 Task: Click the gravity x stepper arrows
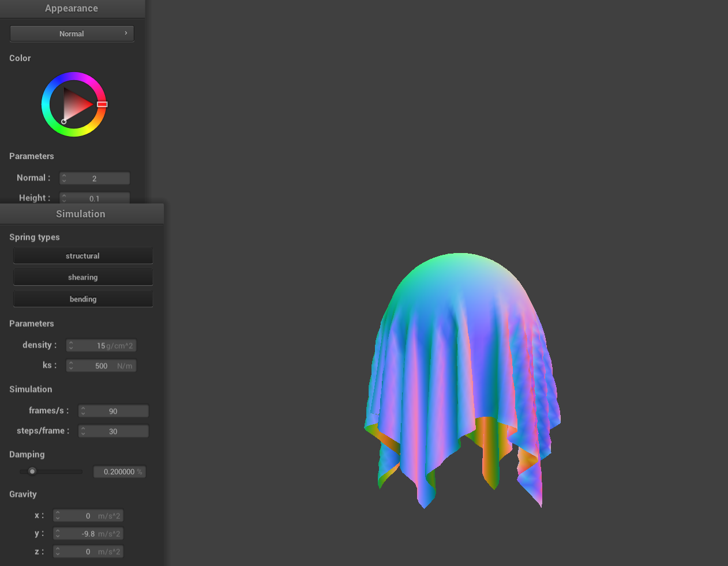pyautogui.click(x=58, y=516)
